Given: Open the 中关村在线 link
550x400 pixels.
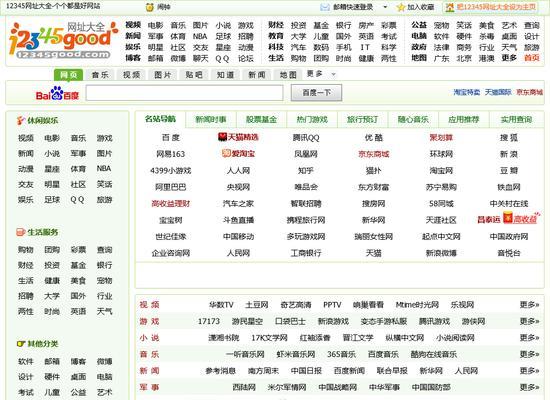Looking at the screenshot, I should (509, 204).
